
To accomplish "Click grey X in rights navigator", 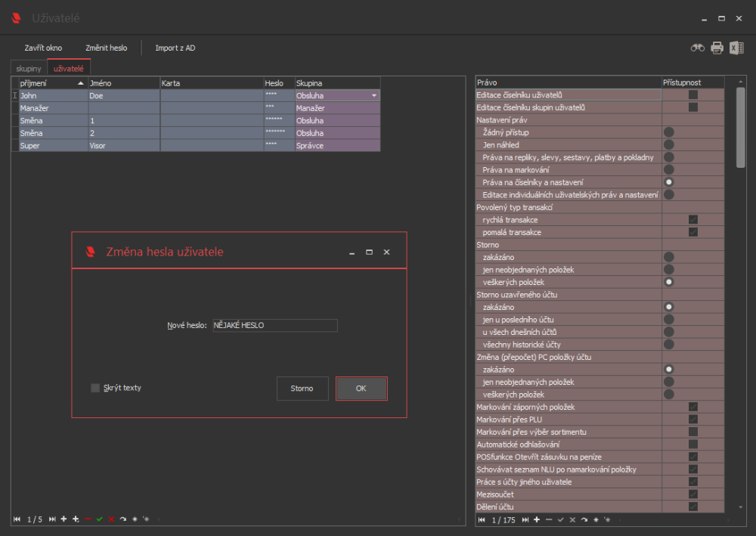I will coord(572,519).
